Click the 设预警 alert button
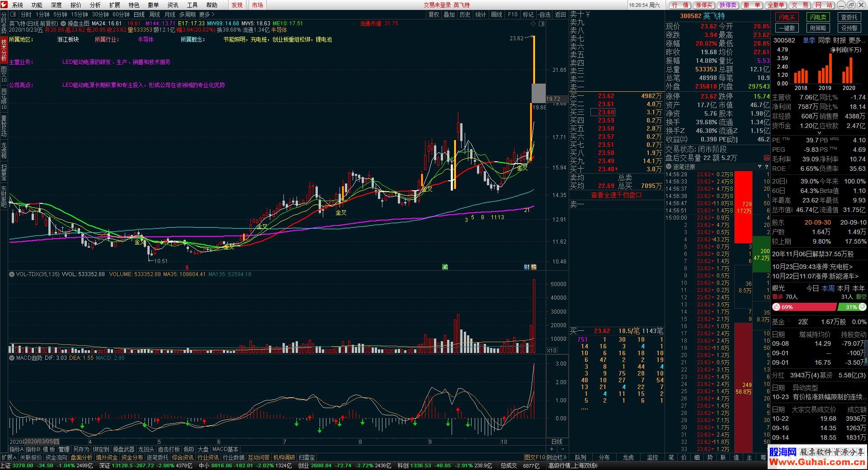868x470 pixels. click(849, 28)
